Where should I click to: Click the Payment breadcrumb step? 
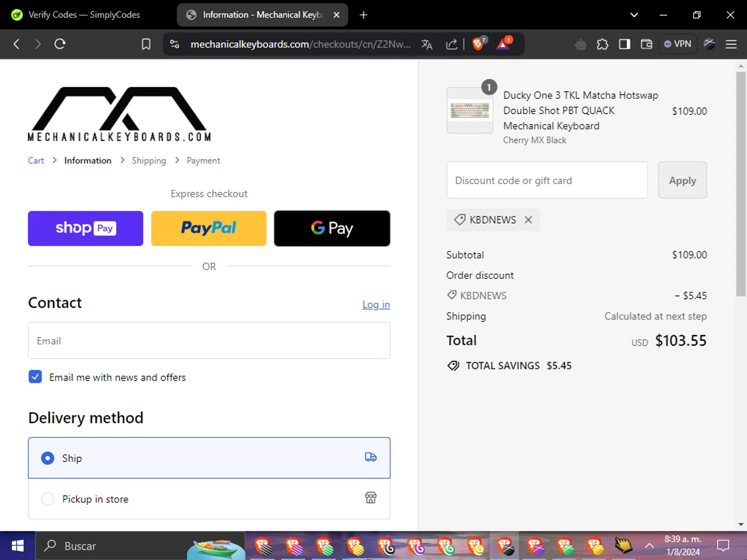tap(203, 160)
